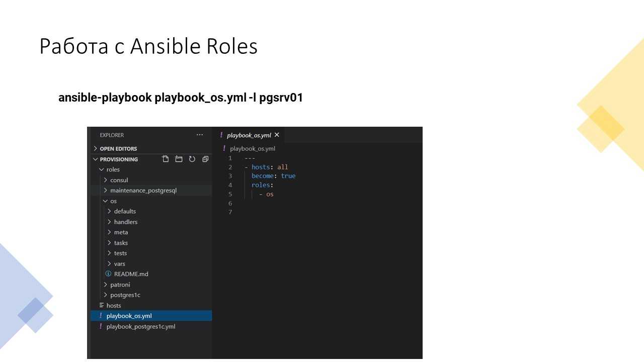Screen dimensions: 644x362
Task: Close the playbook_os.yml editor tab
Action: pos(277,135)
